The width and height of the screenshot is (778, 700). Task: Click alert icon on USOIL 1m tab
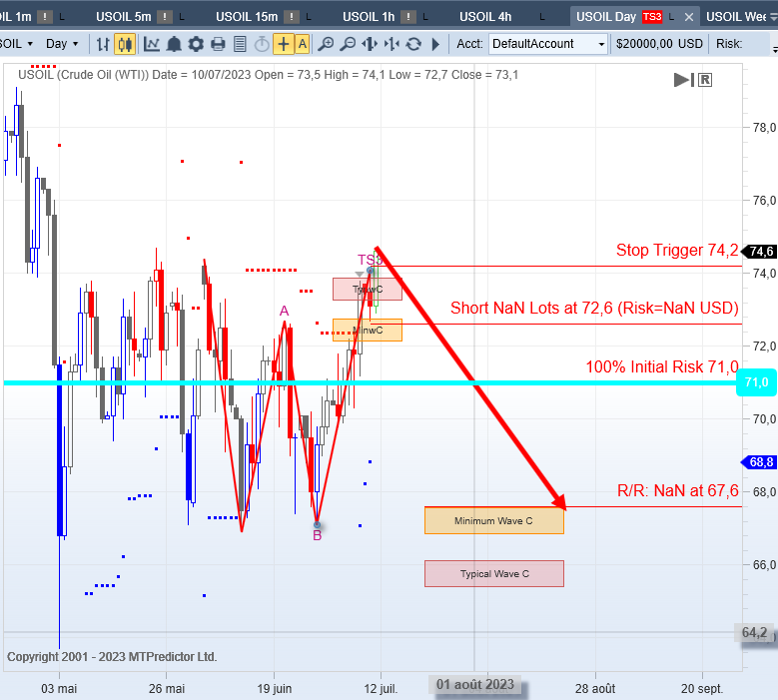[45, 17]
